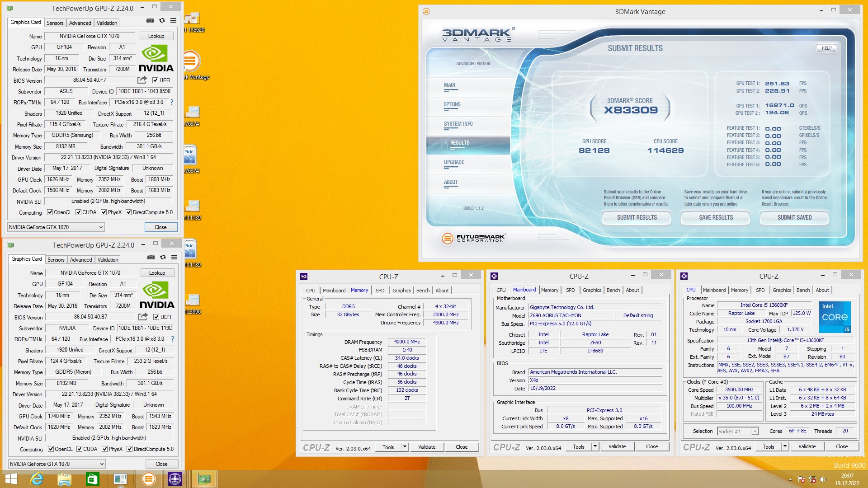The image size is (868, 488).
Task: Open the Bench tab in CPU-Z Mainboard window
Action: (x=613, y=290)
